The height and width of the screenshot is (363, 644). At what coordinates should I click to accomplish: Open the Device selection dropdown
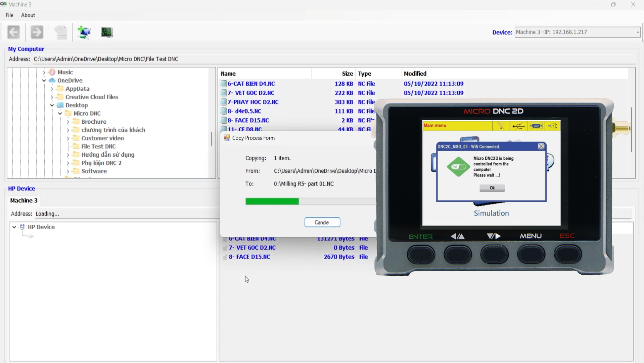[x=637, y=32]
